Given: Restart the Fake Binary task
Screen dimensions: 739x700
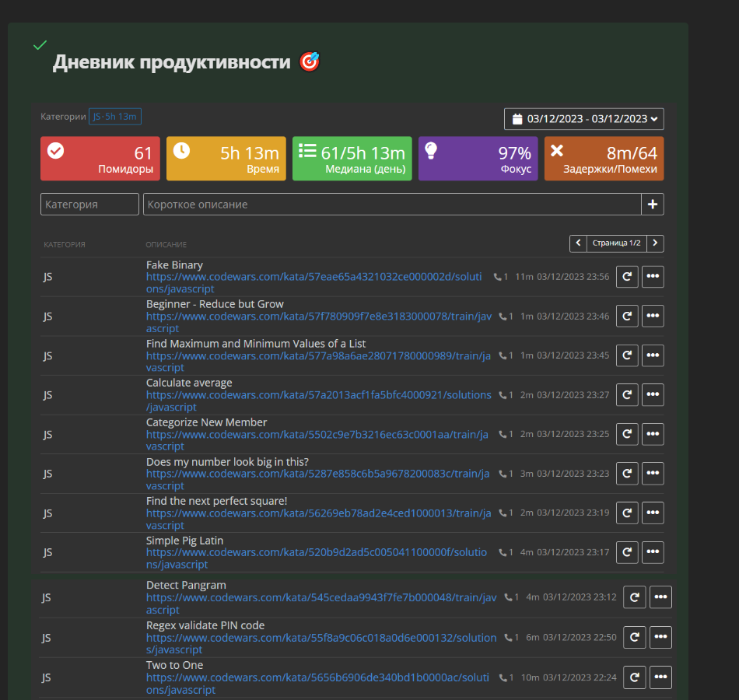Looking at the screenshot, I should point(627,277).
